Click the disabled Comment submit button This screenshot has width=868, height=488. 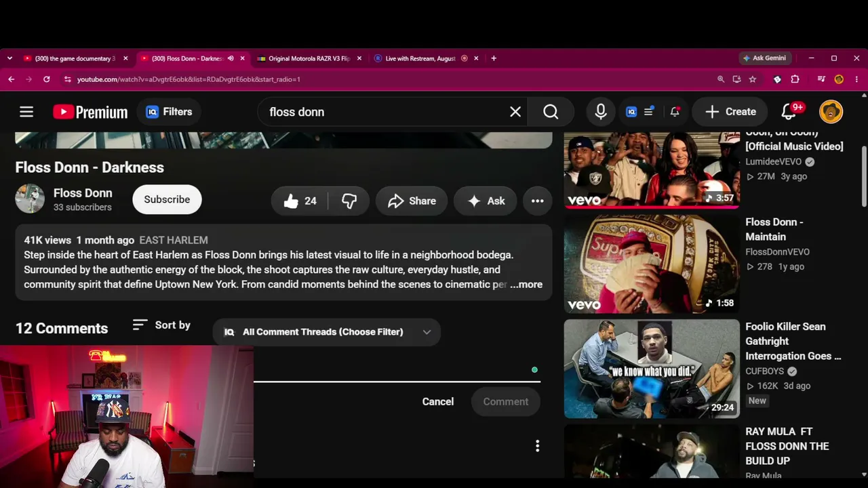pyautogui.click(x=506, y=401)
